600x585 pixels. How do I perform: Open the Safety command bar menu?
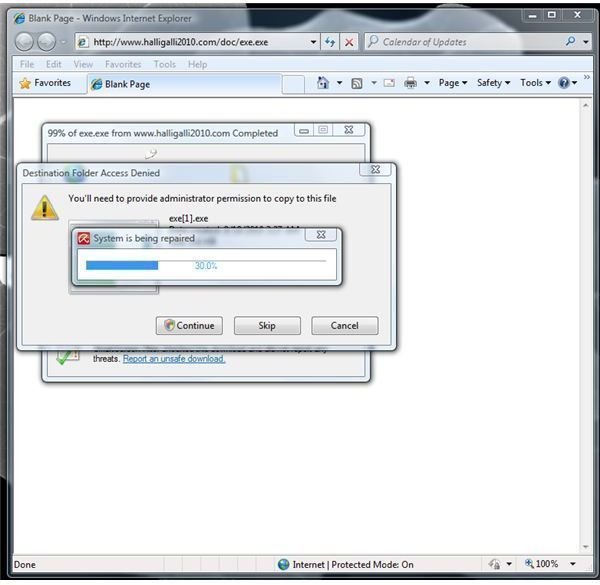pyautogui.click(x=493, y=83)
